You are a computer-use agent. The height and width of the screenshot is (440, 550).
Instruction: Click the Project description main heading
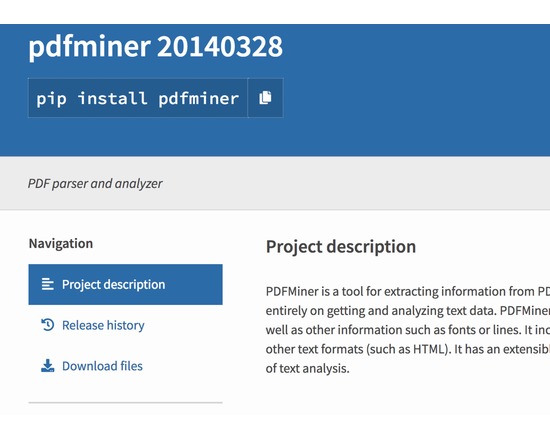point(341,247)
